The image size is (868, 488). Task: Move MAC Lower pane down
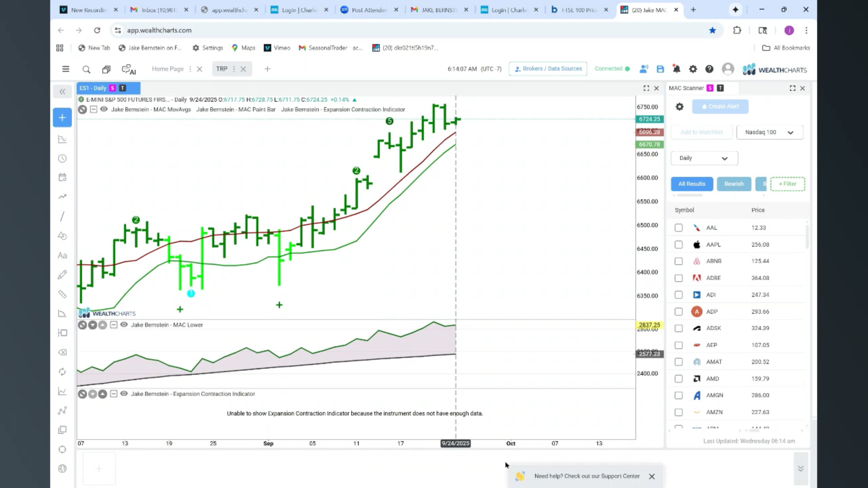coord(92,325)
